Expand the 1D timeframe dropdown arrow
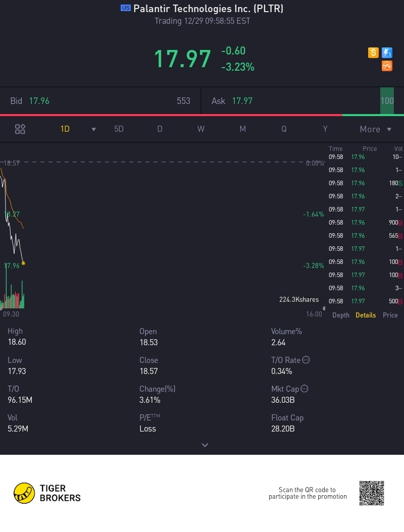Image resolution: width=404 pixels, height=532 pixels. pyautogui.click(x=94, y=129)
